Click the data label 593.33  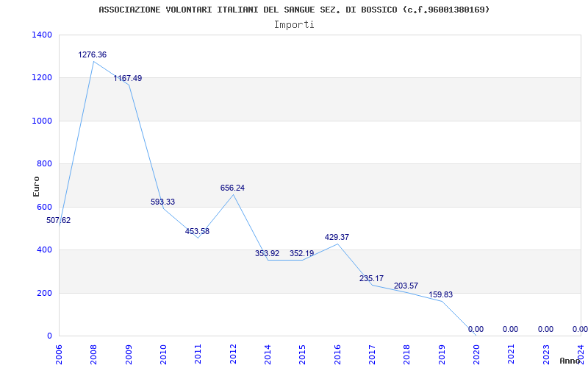tap(162, 202)
